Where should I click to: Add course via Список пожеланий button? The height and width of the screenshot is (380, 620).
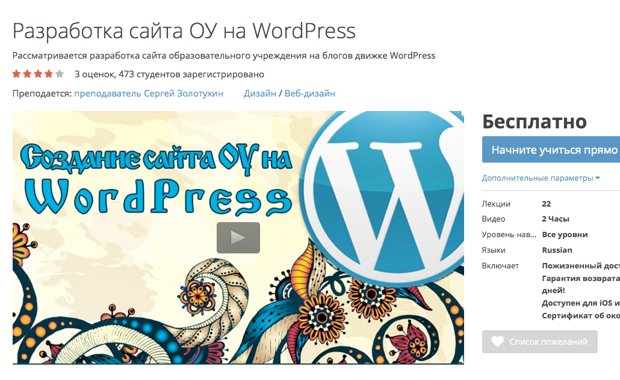coord(540,342)
